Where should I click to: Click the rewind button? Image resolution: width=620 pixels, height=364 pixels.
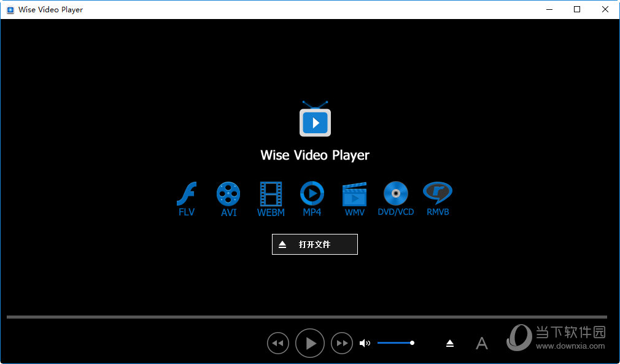278,343
